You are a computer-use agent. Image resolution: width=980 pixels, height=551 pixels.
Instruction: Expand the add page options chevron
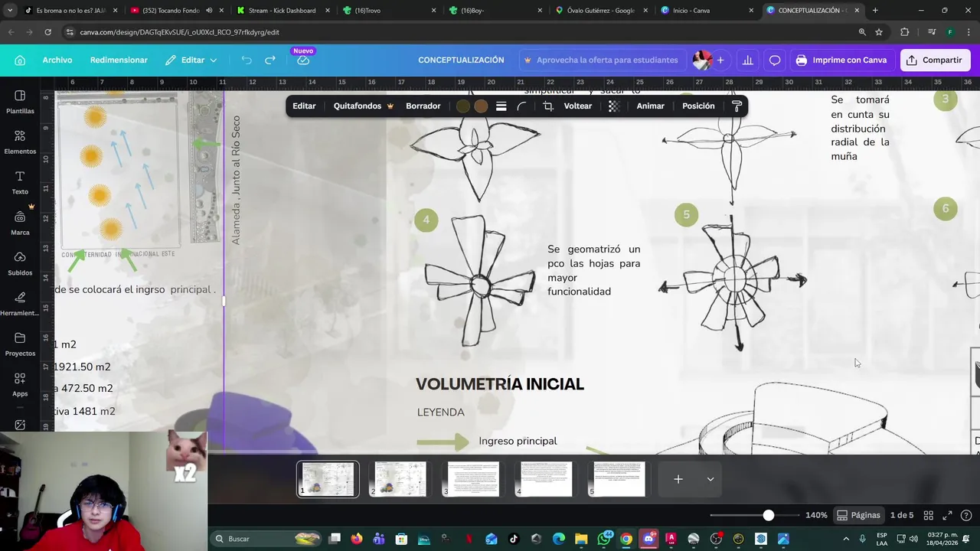710,479
